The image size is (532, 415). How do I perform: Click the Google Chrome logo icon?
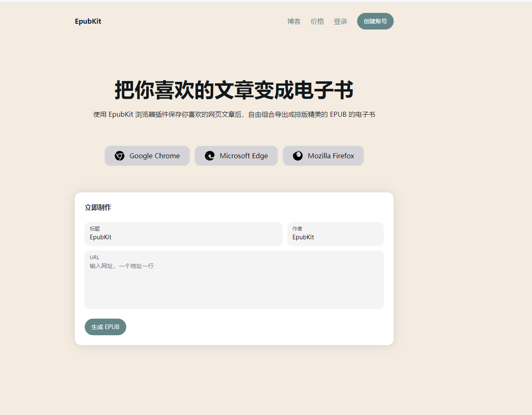(120, 156)
